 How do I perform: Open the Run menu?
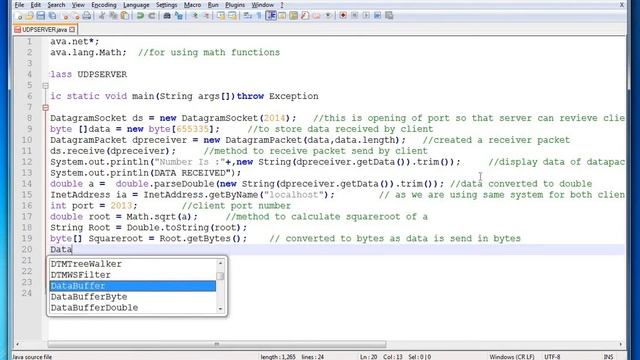point(213,5)
